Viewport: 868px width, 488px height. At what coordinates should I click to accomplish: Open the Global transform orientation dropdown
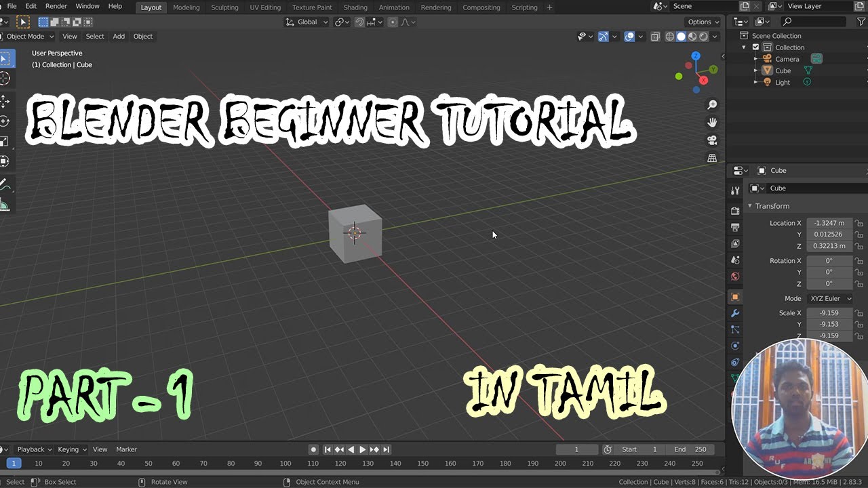(x=307, y=22)
